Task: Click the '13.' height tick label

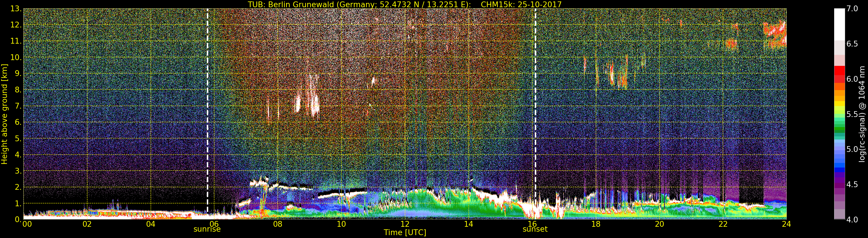Action: coord(16,9)
